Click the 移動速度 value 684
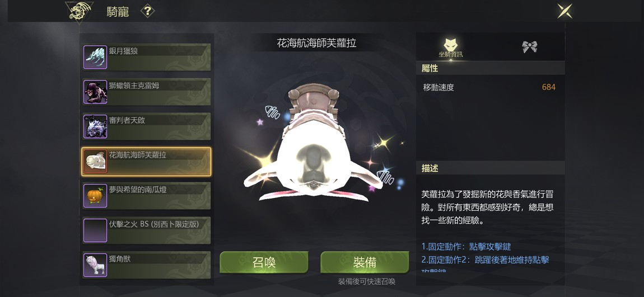 pyautogui.click(x=548, y=87)
